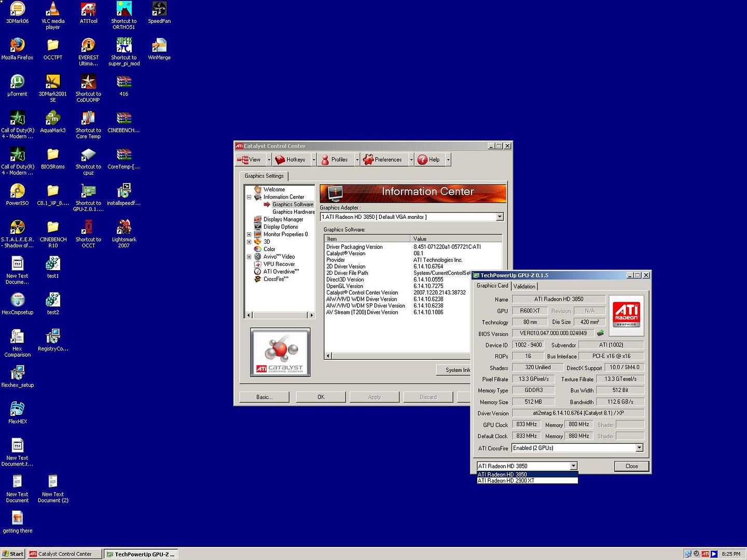Choose ATI Radeon HD 2900 XT from list
Viewport: 747px width, 560px height.
527,481
